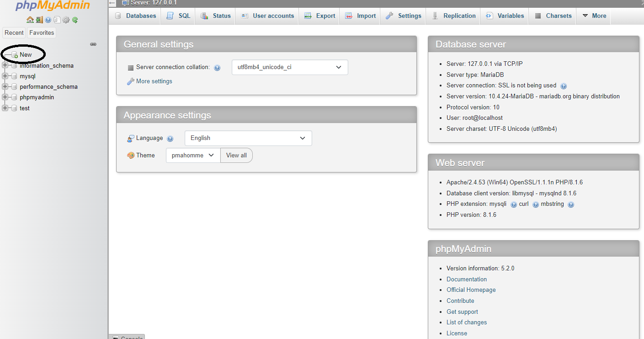
Task: Open navigation panel settings gear icon
Action: tap(66, 20)
